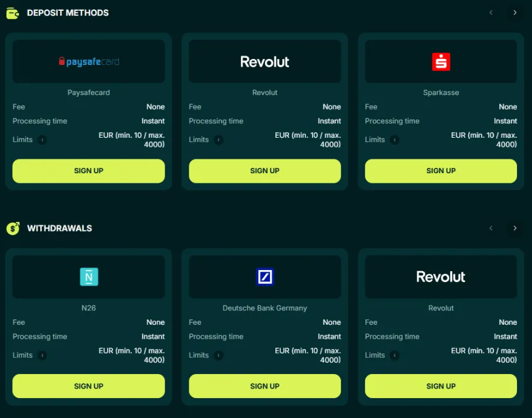Viewport: 532px width, 418px height.
Task: Click the Limits info icon on Sparkasse card
Action: [394, 140]
